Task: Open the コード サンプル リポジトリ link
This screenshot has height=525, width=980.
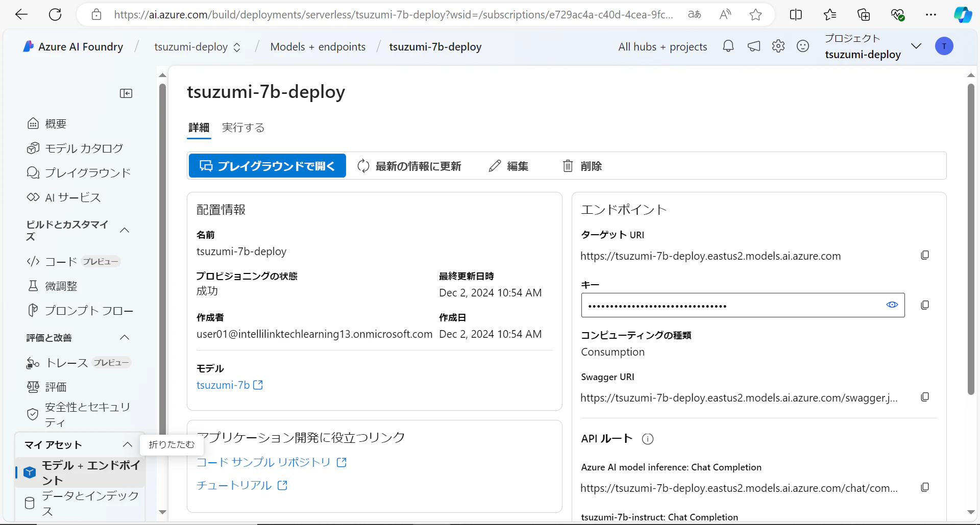Action: tap(272, 462)
